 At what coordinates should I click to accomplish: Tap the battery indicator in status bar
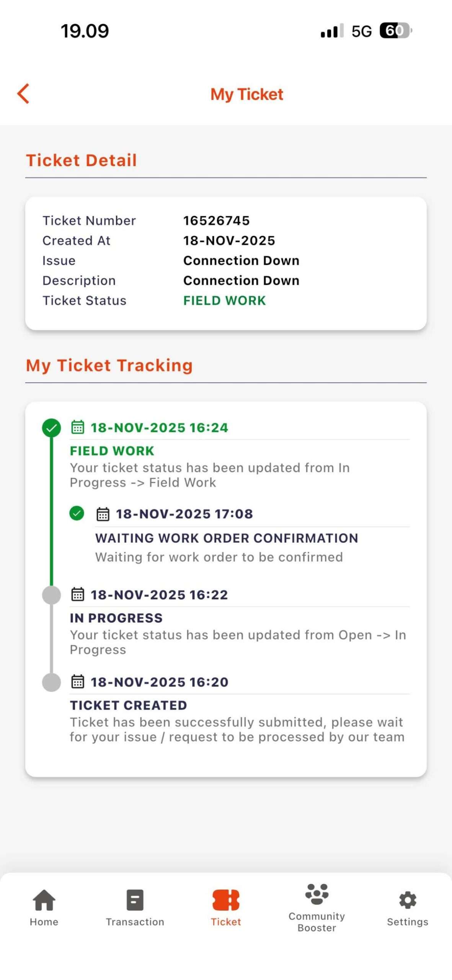point(395,31)
